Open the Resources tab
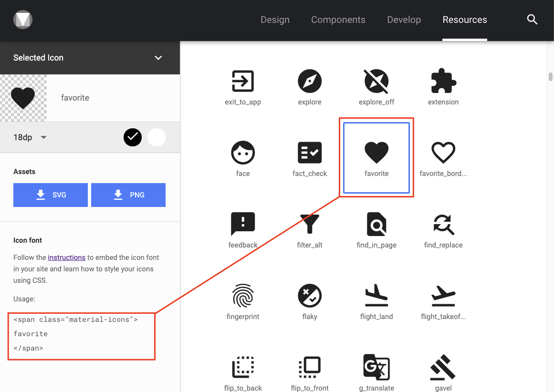 point(465,20)
